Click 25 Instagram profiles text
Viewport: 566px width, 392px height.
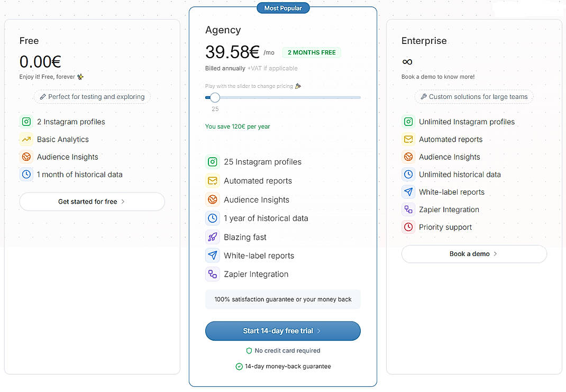coord(262,162)
